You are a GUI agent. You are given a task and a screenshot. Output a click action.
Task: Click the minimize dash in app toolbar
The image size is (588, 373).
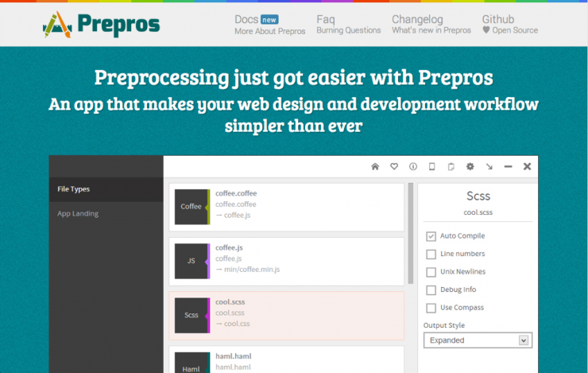tap(508, 166)
